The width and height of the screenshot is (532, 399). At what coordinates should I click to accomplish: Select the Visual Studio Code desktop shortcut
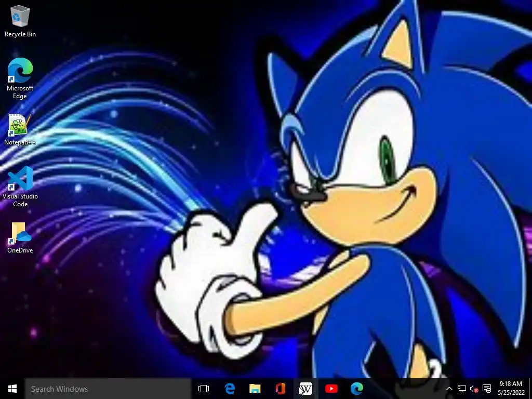click(x=20, y=187)
